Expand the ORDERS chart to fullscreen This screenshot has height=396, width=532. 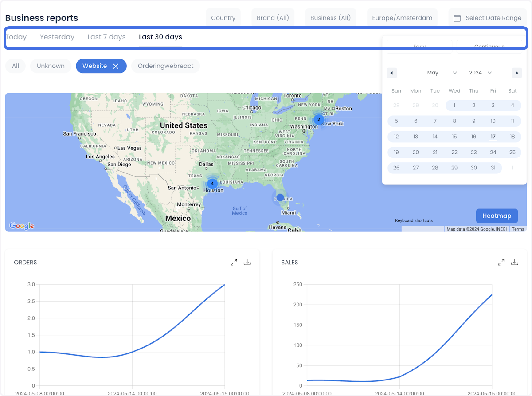[x=234, y=263]
